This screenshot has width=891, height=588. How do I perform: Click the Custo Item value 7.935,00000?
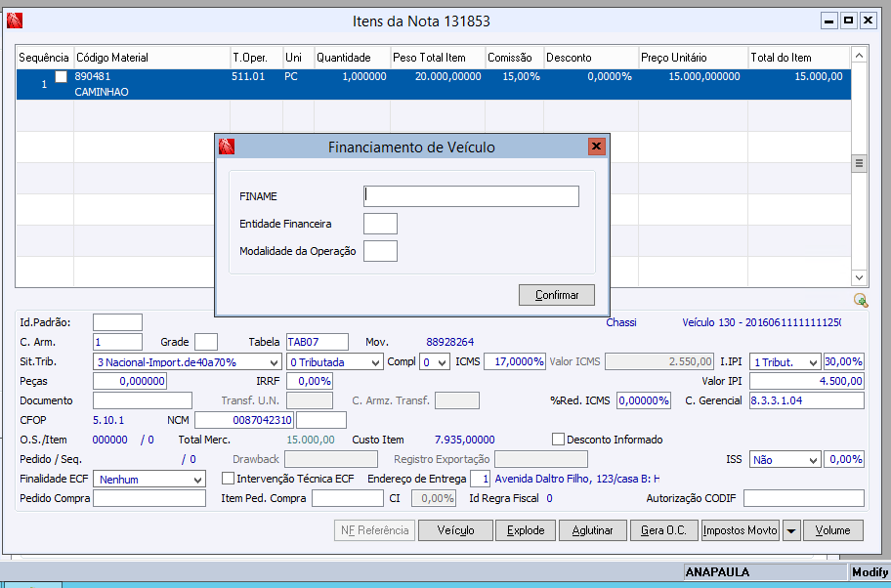465,440
